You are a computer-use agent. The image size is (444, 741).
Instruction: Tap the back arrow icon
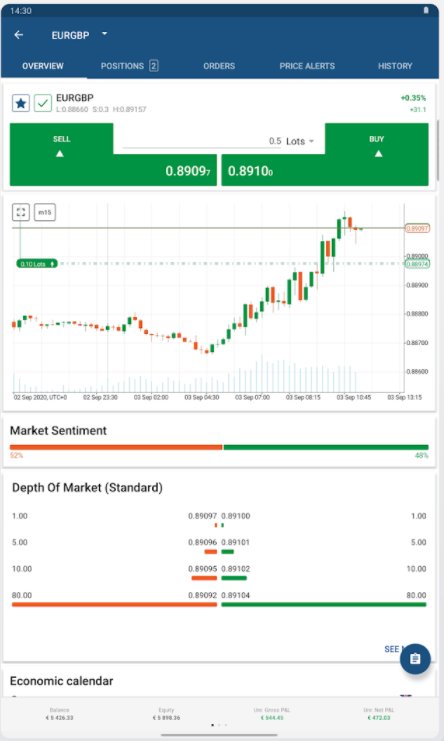[x=19, y=35]
